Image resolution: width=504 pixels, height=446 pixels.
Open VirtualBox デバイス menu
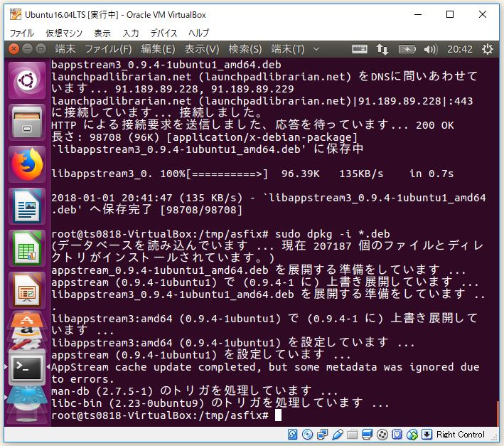click(164, 33)
